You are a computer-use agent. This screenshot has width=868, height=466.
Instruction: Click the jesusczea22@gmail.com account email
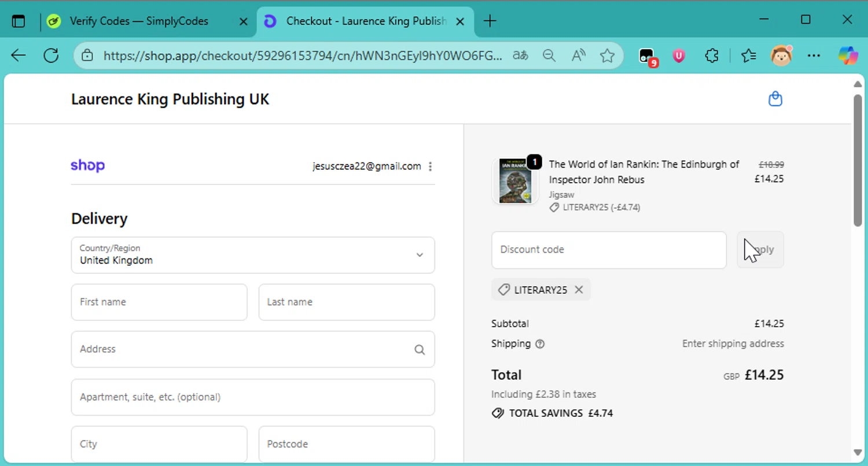(x=367, y=167)
